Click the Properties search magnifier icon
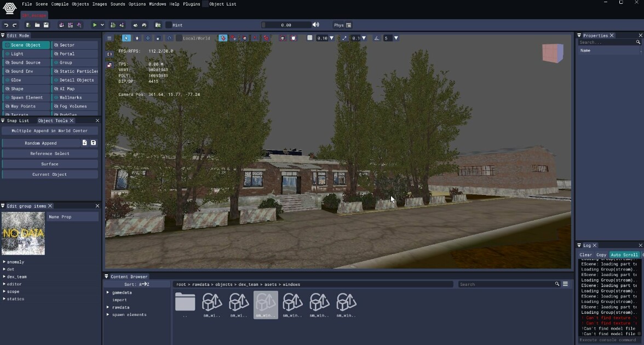Screen dimensions: 644x345 pyautogui.click(x=638, y=42)
